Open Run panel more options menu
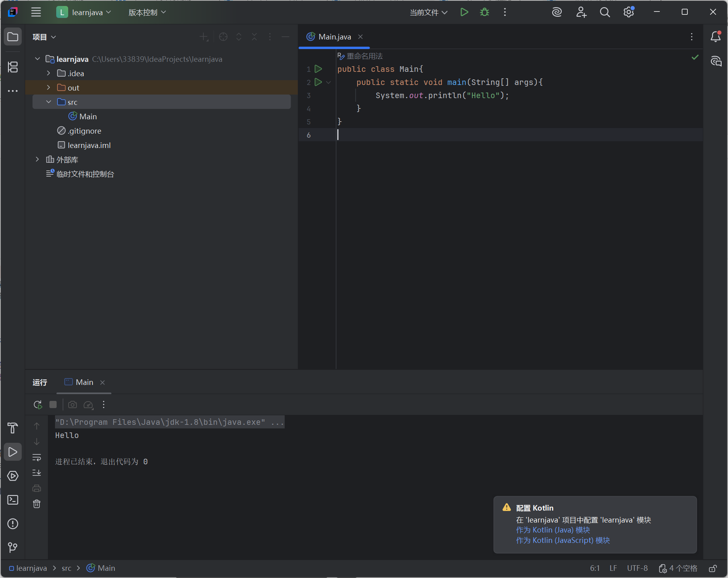Viewport: 728px width, 578px height. [x=104, y=404]
